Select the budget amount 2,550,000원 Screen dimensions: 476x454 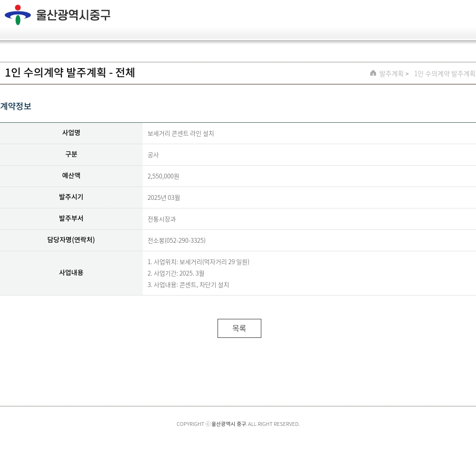point(163,176)
